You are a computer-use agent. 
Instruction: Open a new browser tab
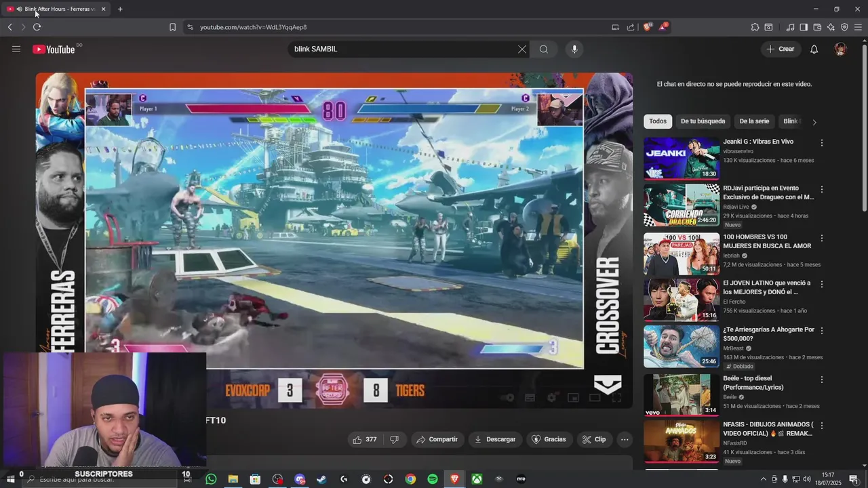click(120, 9)
